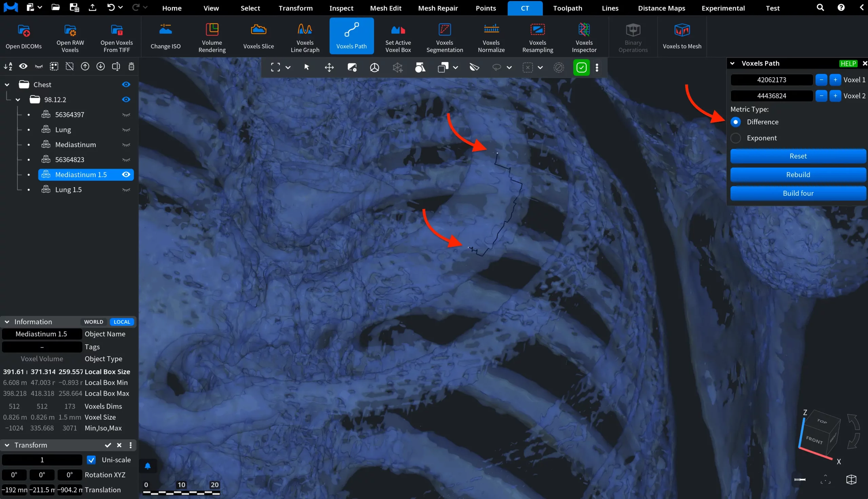The width and height of the screenshot is (868, 499).
Task: Select the arrow cursor tool in viewport toolbar
Action: (307, 67)
